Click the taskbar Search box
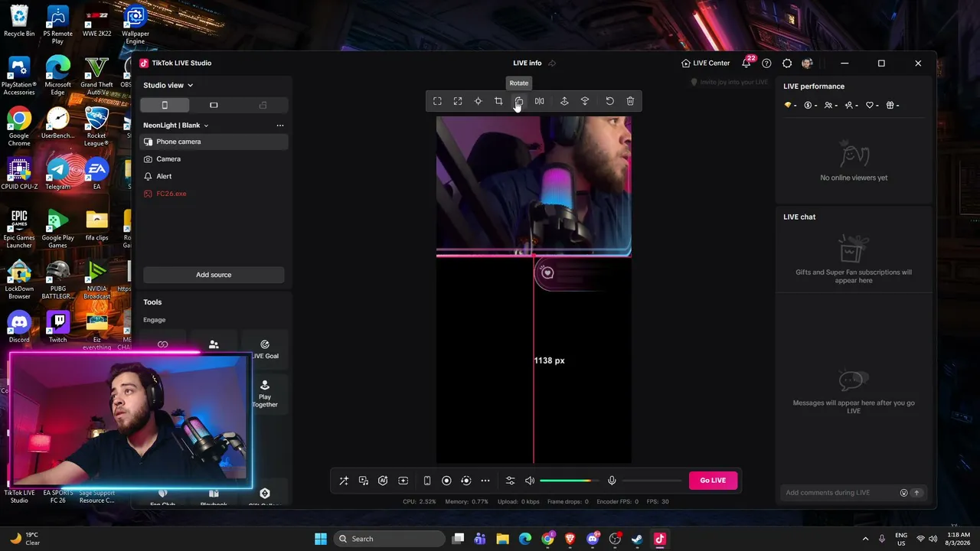 coord(391,539)
